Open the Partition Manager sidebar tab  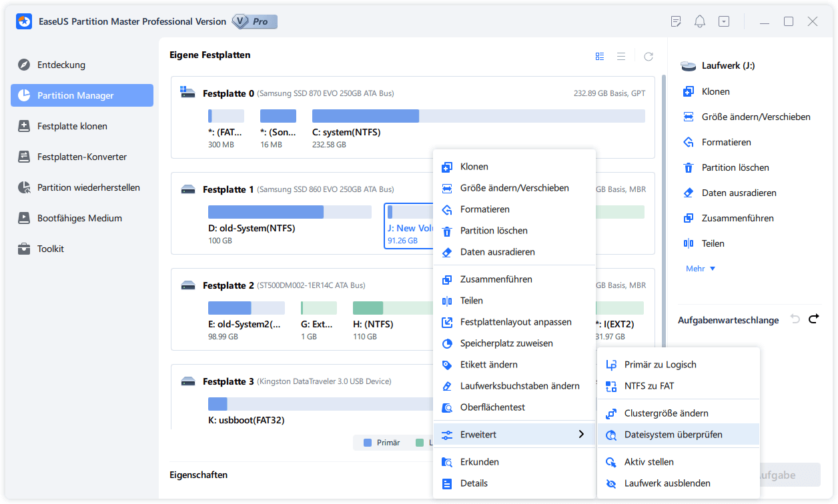(82, 95)
